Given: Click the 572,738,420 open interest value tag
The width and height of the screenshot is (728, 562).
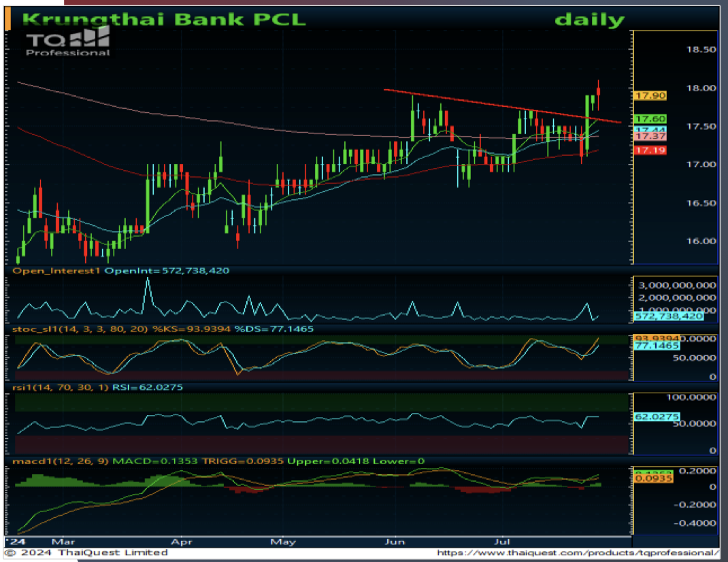Looking at the screenshot, I should point(669,316).
